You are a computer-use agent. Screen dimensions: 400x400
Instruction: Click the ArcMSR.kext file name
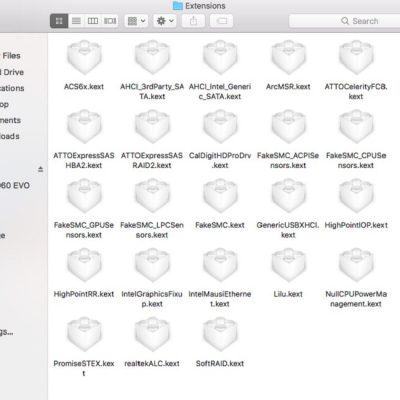click(x=288, y=87)
